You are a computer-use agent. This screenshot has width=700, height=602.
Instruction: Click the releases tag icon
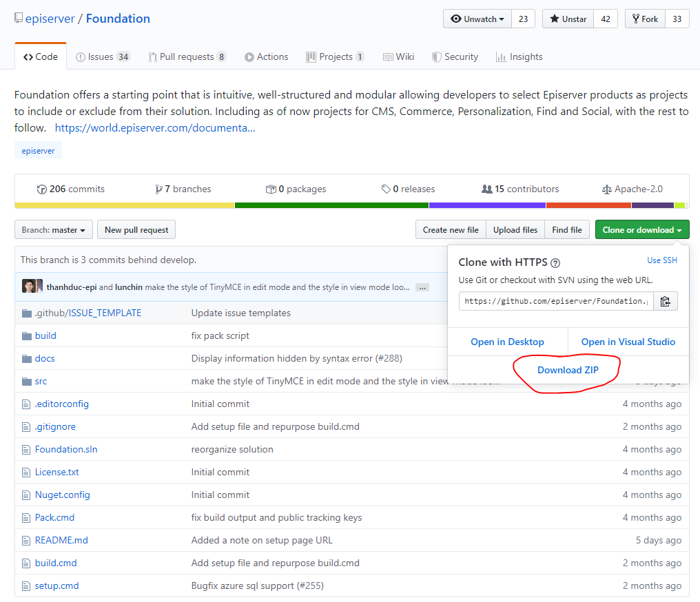tap(386, 189)
